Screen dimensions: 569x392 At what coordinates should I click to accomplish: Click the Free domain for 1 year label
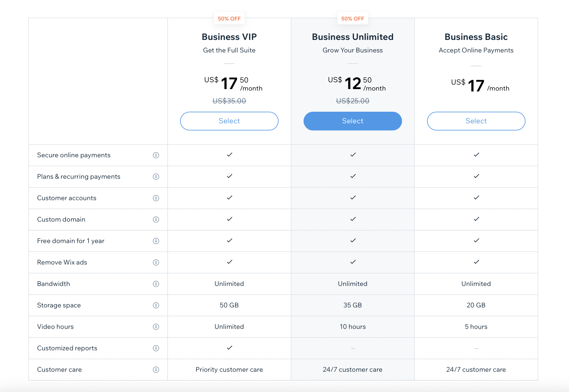click(71, 241)
